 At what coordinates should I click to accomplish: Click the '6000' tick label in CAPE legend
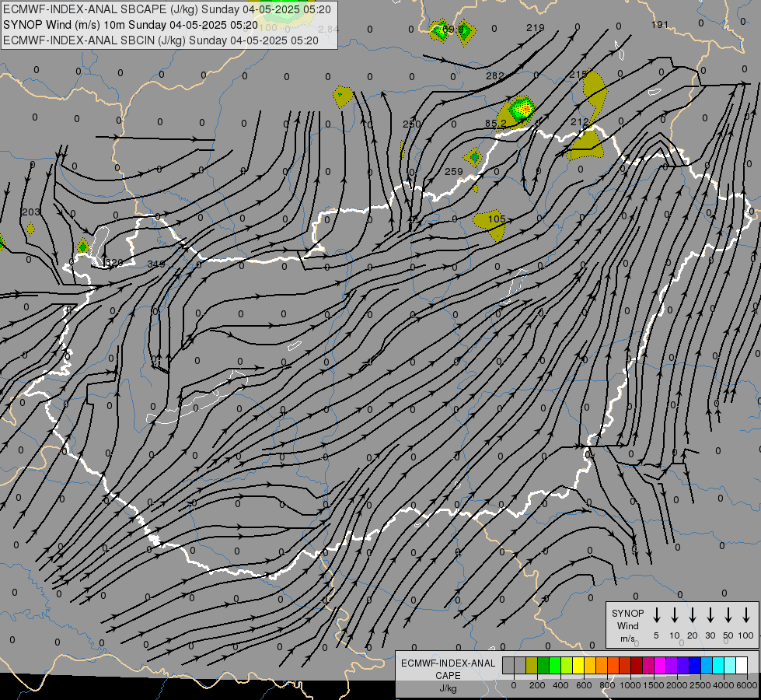coord(747,685)
